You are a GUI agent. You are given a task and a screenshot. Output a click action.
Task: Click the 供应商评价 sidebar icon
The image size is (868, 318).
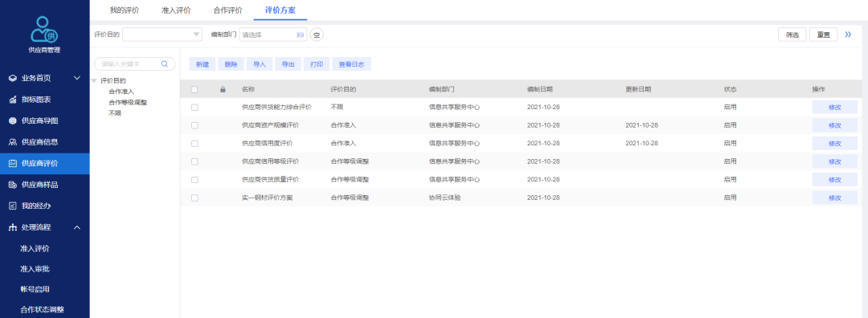tap(13, 163)
